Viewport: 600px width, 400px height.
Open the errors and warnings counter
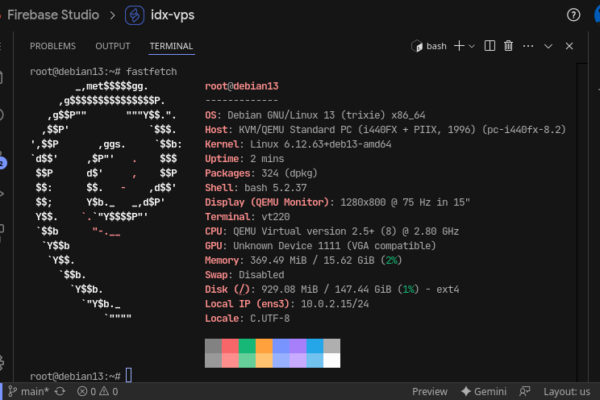pyautogui.click(x=98, y=392)
